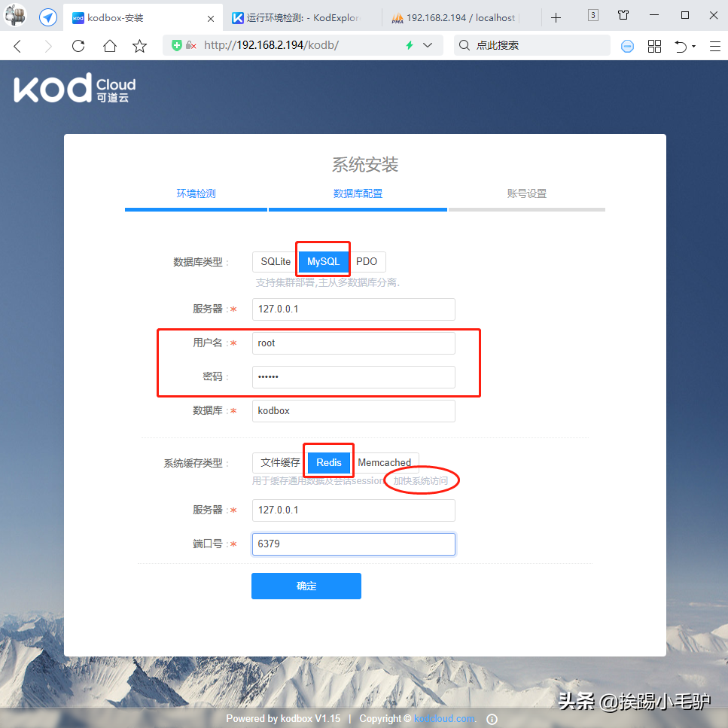Click the 系统安装 heading text
The image size is (728, 728).
pyautogui.click(x=365, y=165)
